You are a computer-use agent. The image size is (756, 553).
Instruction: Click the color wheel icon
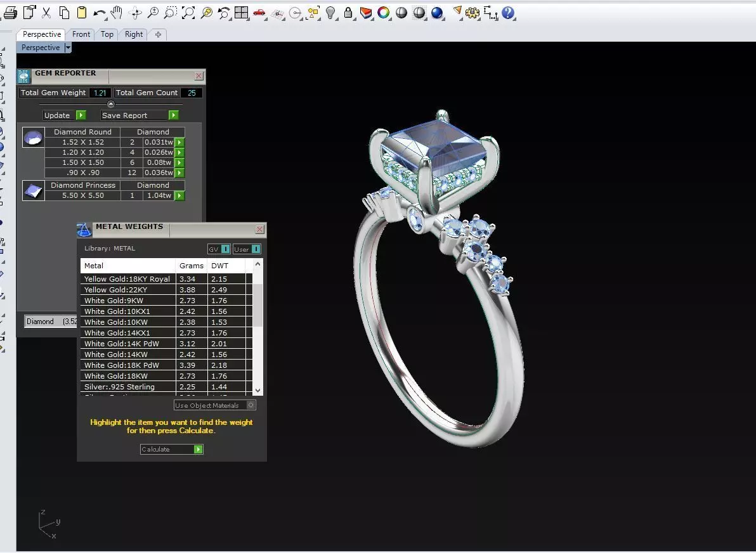click(383, 13)
